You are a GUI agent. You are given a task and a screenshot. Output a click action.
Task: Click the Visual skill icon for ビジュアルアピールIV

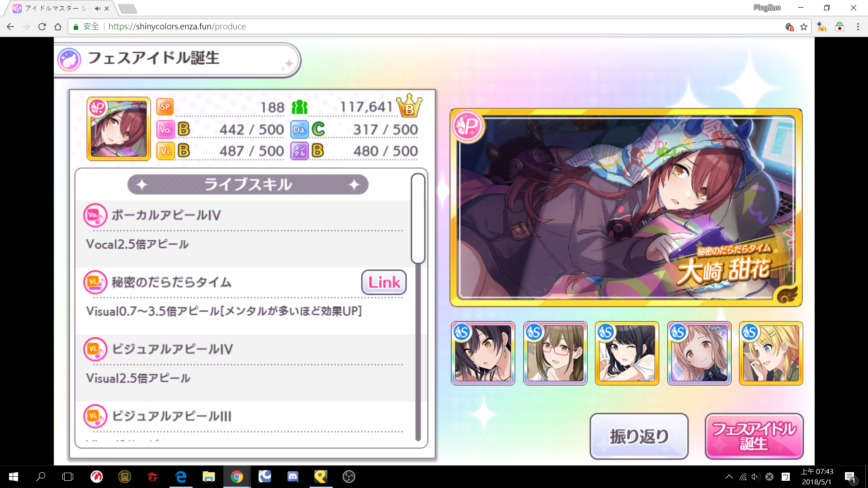(95, 349)
